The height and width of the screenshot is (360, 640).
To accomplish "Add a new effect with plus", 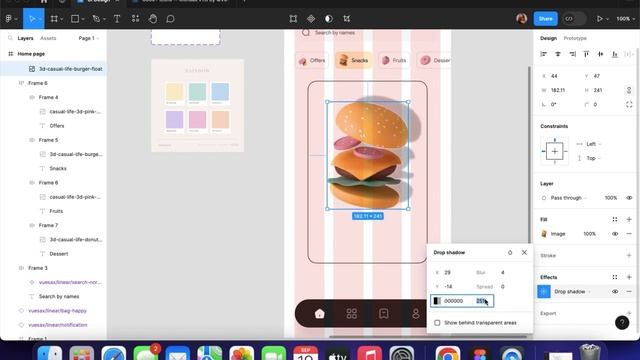I will click(629, 277).
